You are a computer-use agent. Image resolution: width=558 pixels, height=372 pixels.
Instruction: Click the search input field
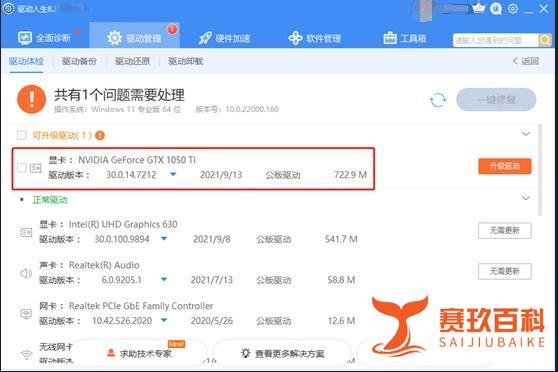point(496,41)
